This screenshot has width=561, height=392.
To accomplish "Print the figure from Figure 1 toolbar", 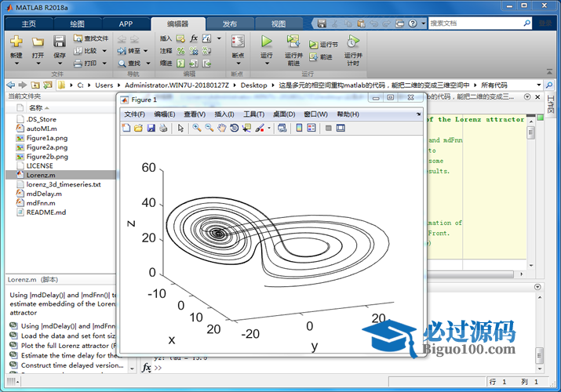I will tap(163, 128).
